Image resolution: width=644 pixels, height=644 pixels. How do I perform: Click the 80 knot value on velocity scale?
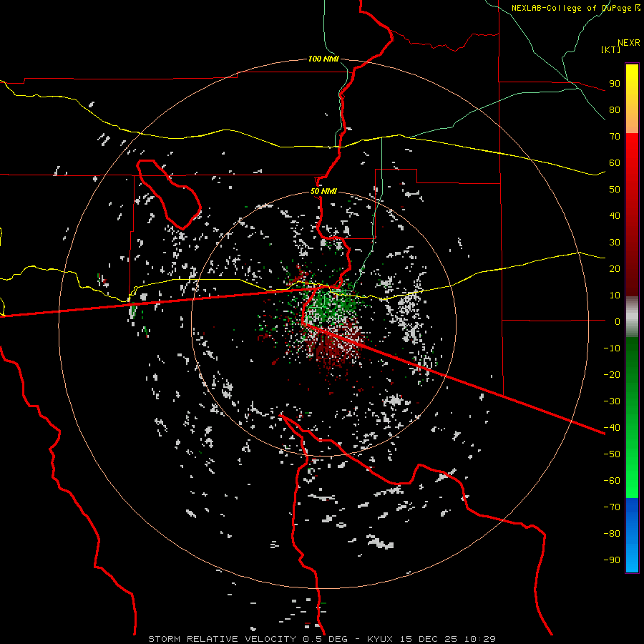coord(615,109)
